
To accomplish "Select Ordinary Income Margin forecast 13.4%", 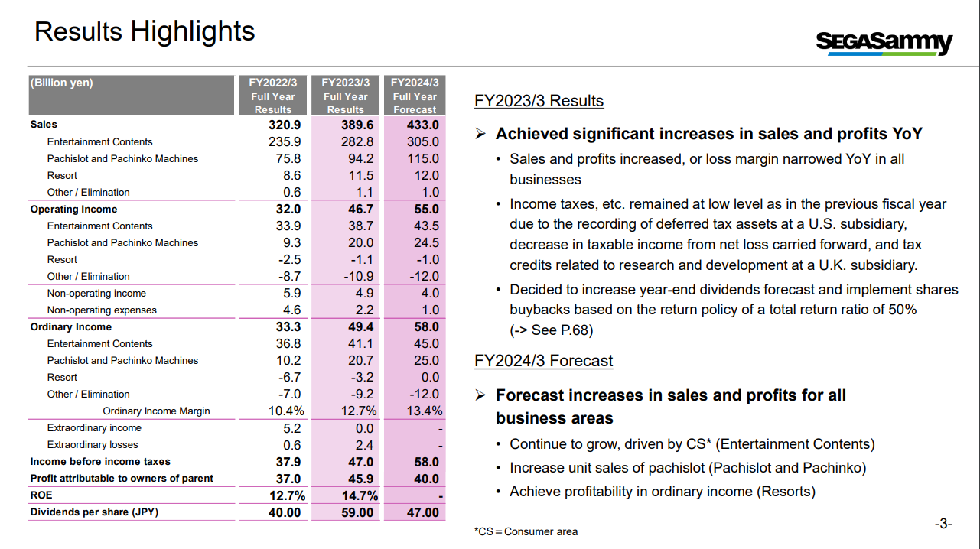I will click(x=425, y=411).
